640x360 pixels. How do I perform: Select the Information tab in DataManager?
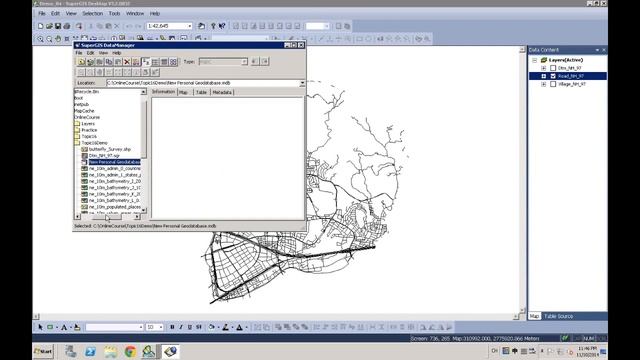tap(163, 92)
